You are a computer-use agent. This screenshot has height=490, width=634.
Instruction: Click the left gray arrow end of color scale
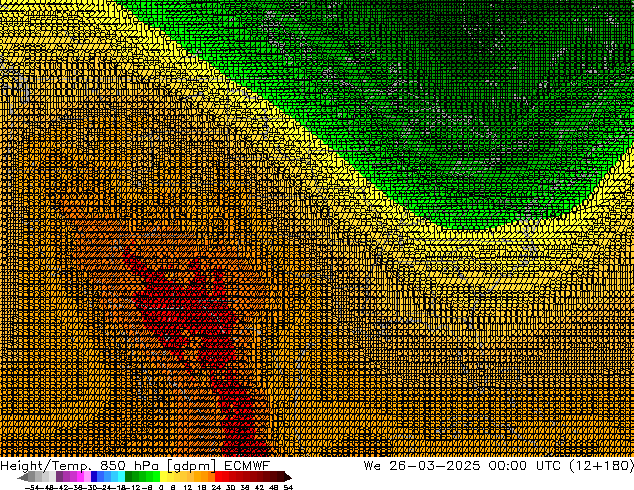(x=23, y=477)
